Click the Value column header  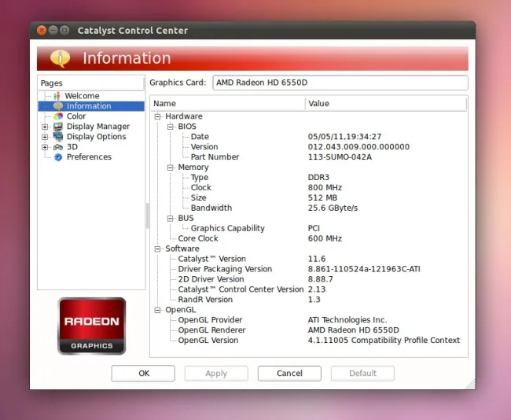[x=386, y=103]
